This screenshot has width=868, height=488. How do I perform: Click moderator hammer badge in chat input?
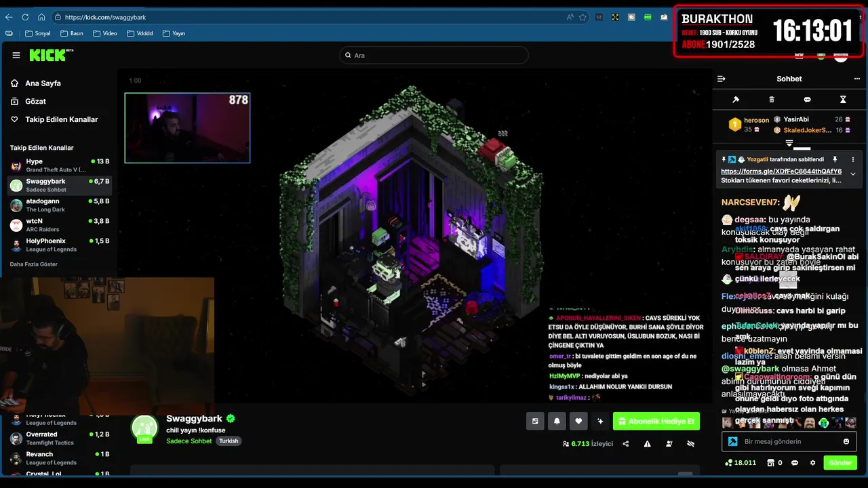click(x=733, y=441)
